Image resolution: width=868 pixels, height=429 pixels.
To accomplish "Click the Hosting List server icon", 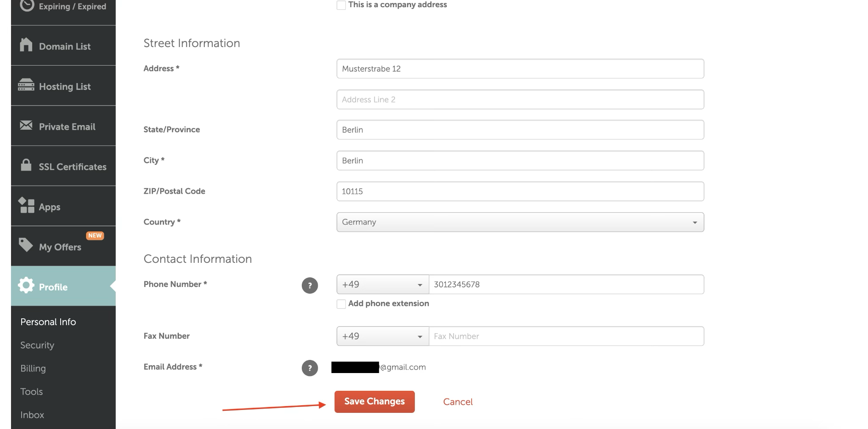I will coord(26,85).
